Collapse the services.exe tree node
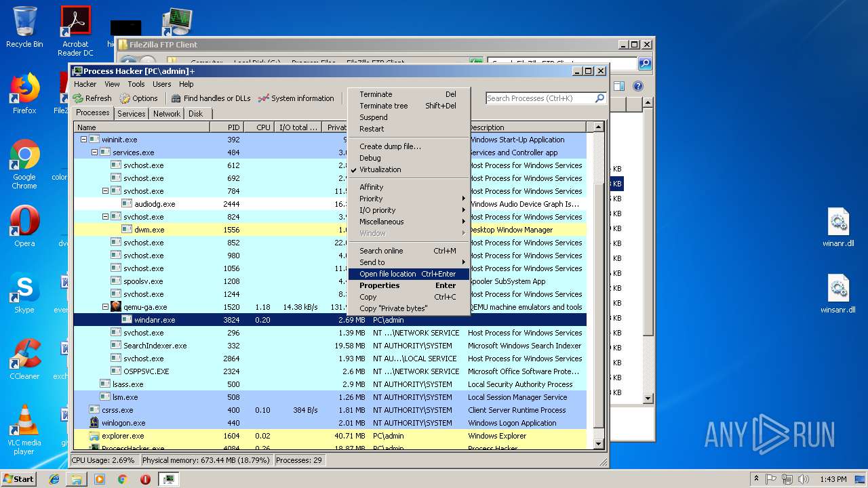Screen dimensions: 868x488 (94, 152)
